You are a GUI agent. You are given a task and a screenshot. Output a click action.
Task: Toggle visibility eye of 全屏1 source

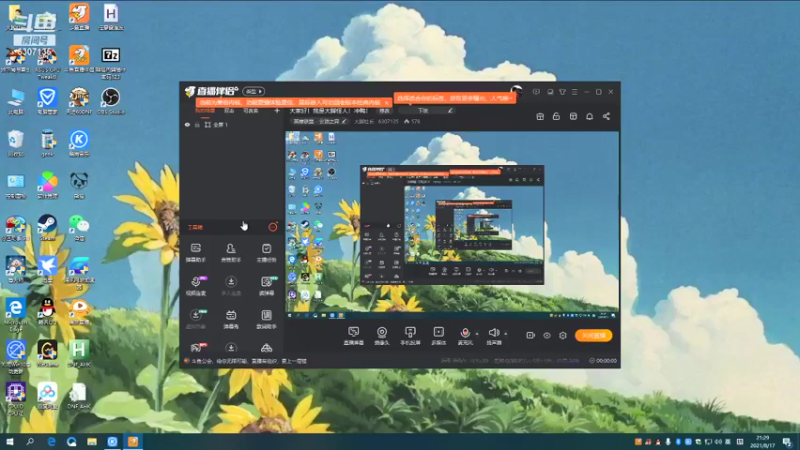(187, 124)
